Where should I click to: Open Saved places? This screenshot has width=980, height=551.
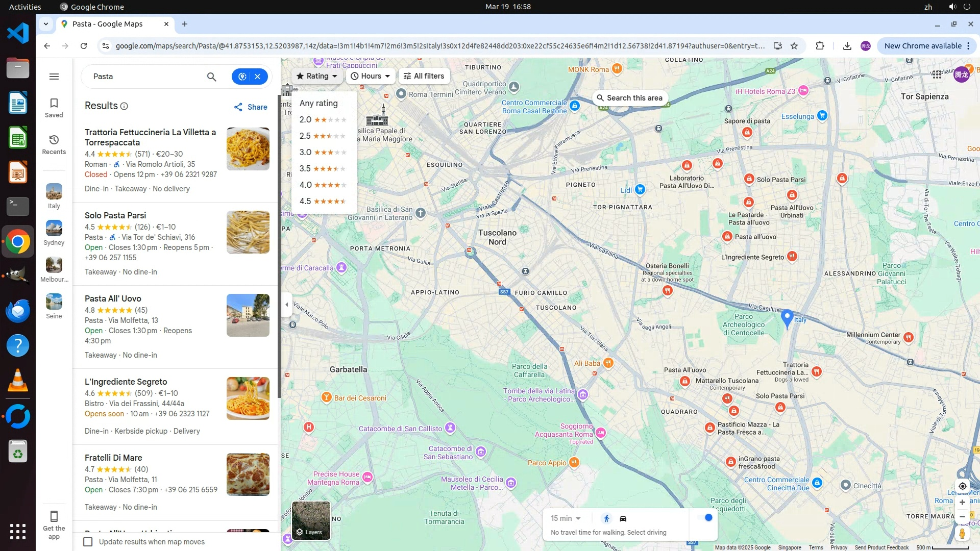[x=54, y=107]
